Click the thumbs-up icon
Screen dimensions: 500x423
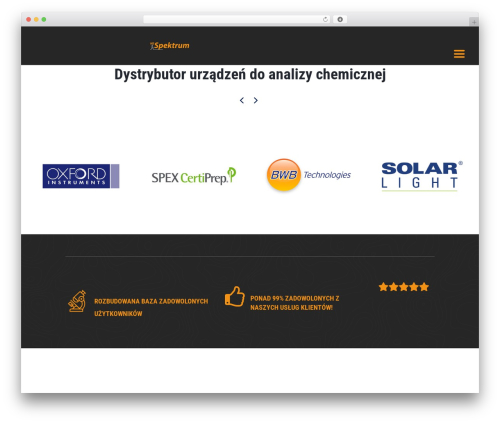coord(235,296)
